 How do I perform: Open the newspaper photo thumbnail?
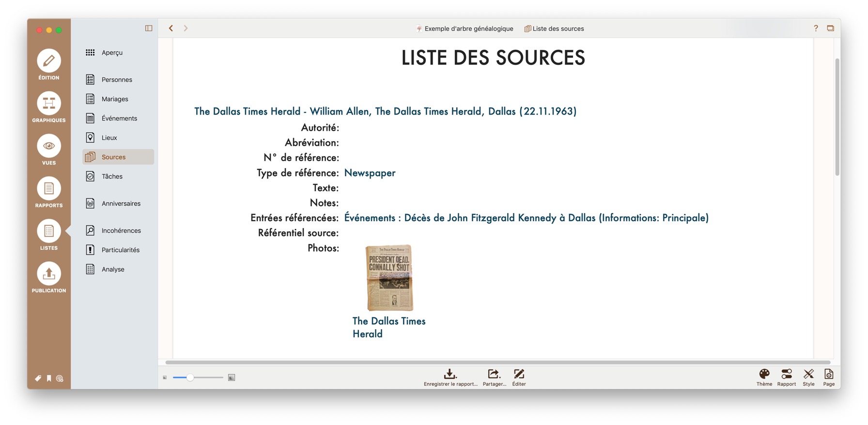pos(389,277)
